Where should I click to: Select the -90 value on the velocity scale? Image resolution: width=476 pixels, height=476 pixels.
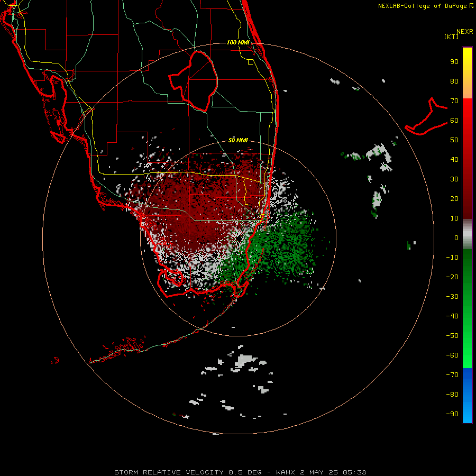pyautogui.click(x=452, y=414)
